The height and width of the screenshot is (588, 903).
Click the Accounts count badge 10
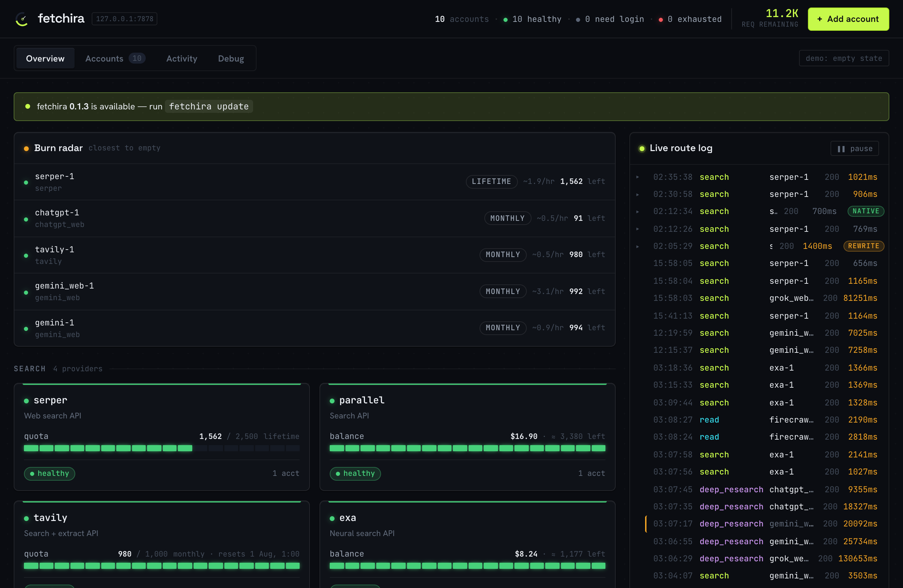137,58
